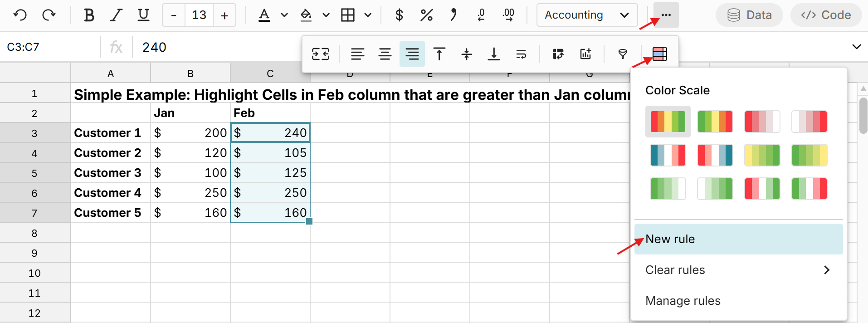Click the undo arrow icon
Screen dimensions: 868x323
[20, 15]
